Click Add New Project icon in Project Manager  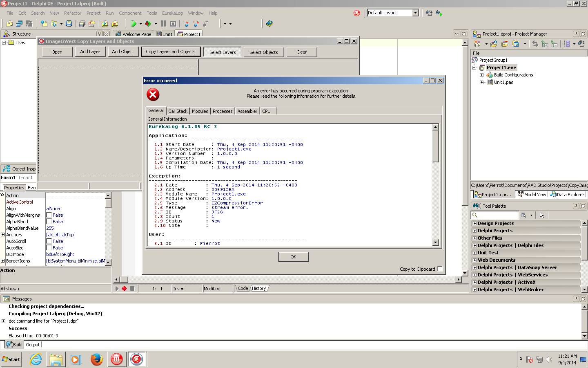tap(494, 44)
